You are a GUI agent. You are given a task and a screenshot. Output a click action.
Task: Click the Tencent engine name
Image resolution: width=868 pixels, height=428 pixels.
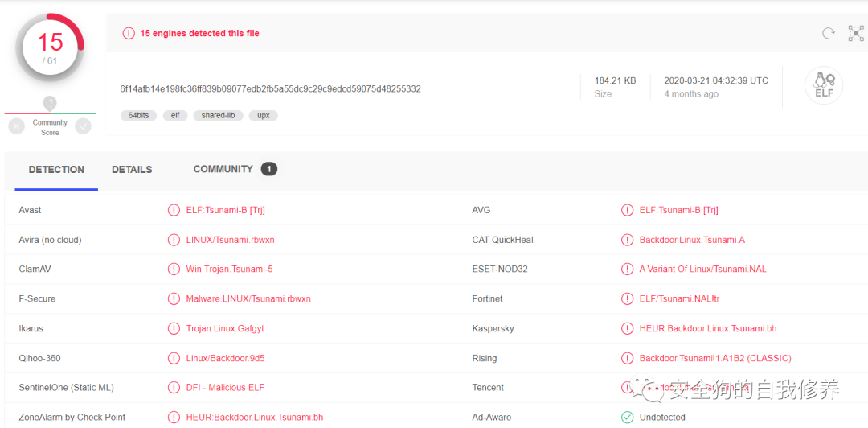point(488,388)
